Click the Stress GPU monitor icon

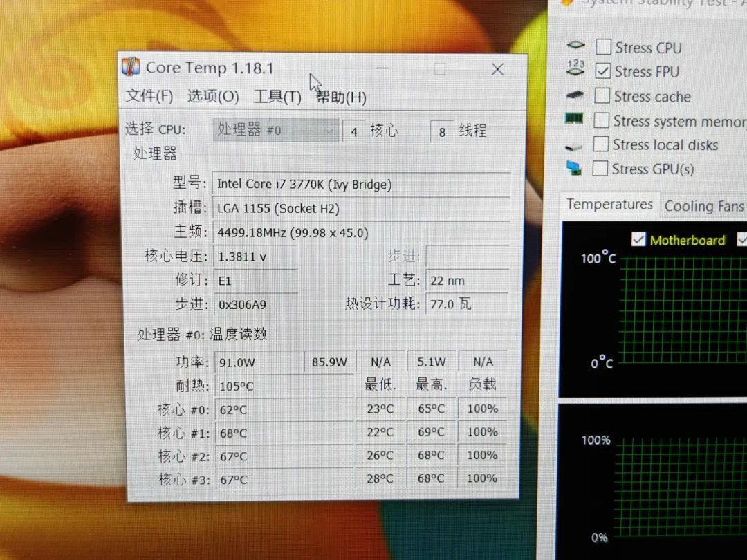click(x=574, y=169)
